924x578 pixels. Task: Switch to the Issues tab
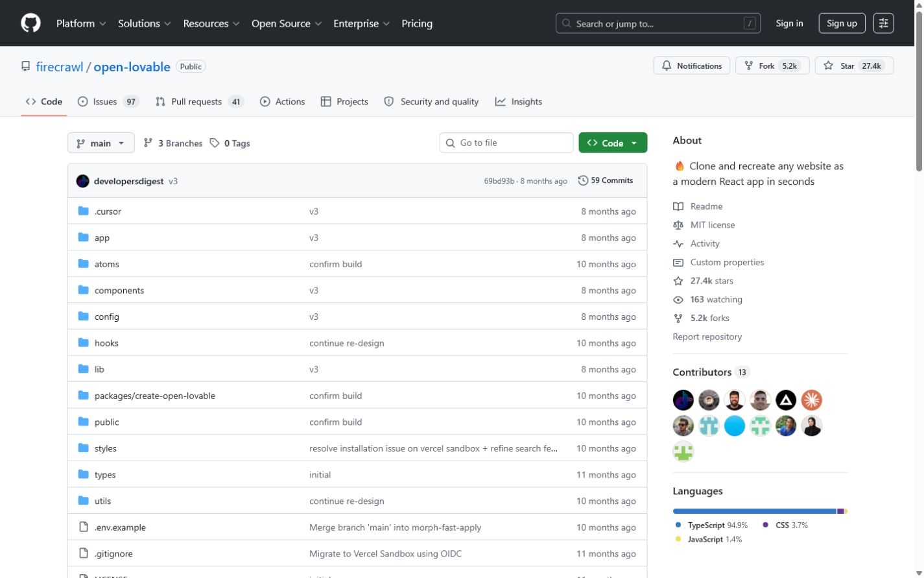coord(108,102)
